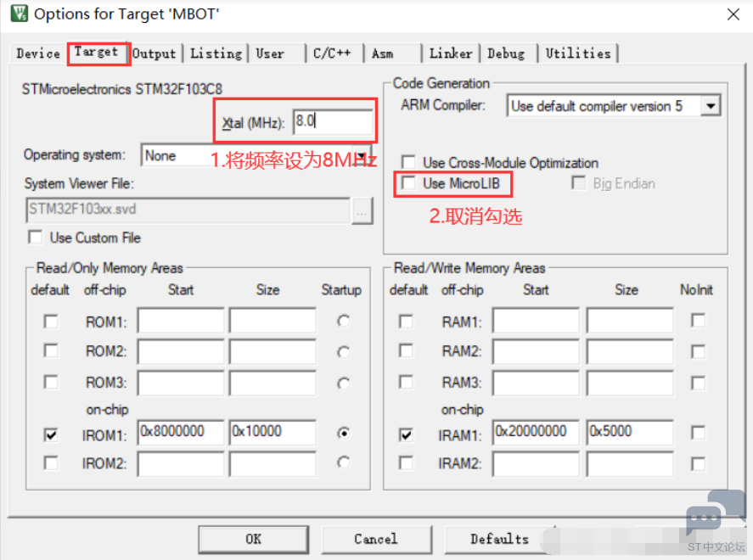The image size is (753, 560).
Task: Uncheck the IROM1 default checkbox
Action: click(x=51, y=434)
